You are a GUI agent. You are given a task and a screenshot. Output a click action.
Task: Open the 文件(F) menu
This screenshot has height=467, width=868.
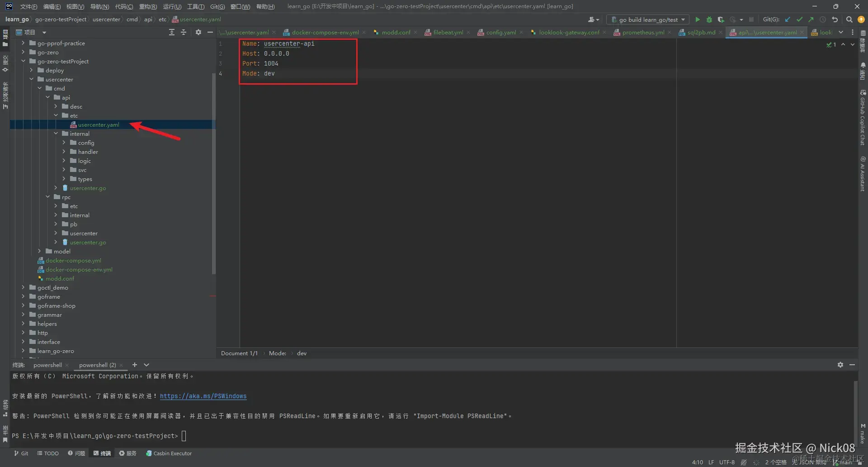[x=28, y=6]
